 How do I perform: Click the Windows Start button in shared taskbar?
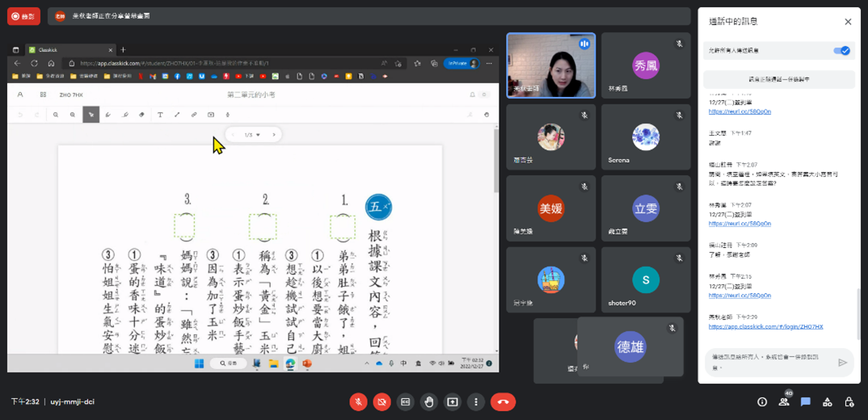(200, 363)
